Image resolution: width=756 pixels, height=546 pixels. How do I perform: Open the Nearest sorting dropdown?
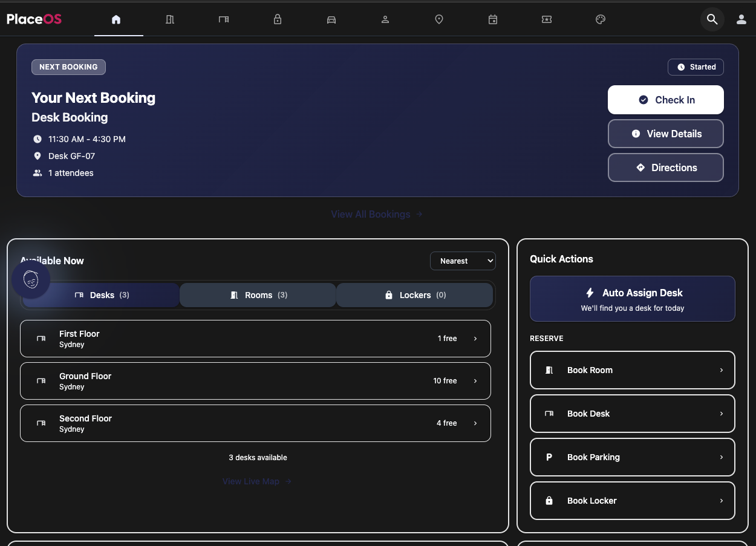[x=463, y=261]
